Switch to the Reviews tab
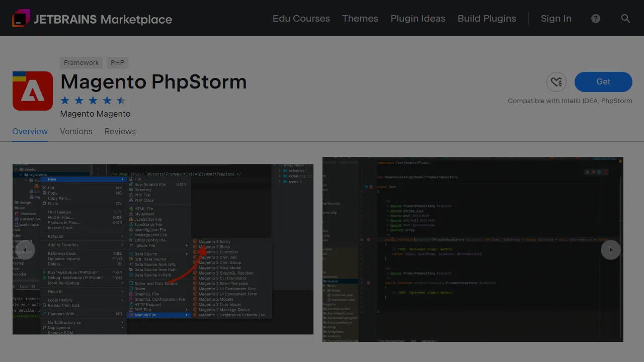644x362 pixels. pos(120,131)
